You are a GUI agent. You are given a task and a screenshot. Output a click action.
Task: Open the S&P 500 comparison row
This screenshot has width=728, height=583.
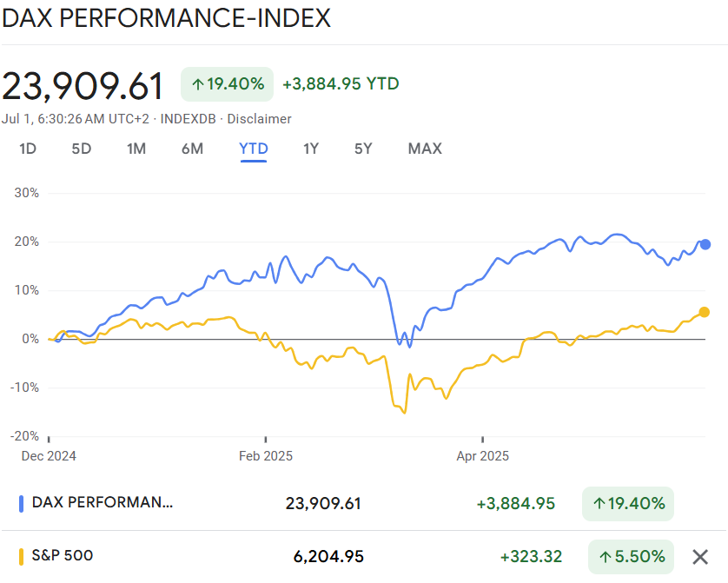click(364, 557)
